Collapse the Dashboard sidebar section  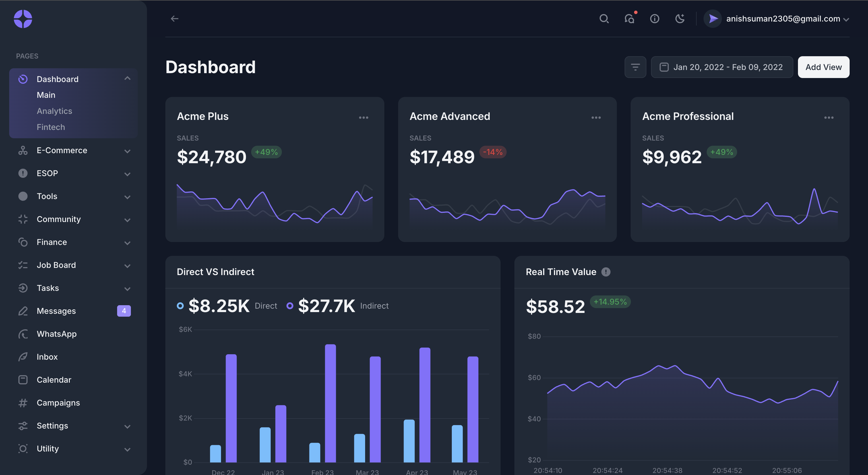(127, 78)
